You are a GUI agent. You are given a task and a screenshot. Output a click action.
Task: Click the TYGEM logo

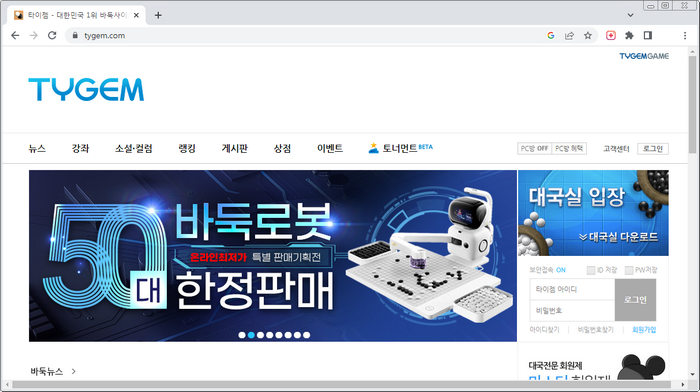(86, 89)
